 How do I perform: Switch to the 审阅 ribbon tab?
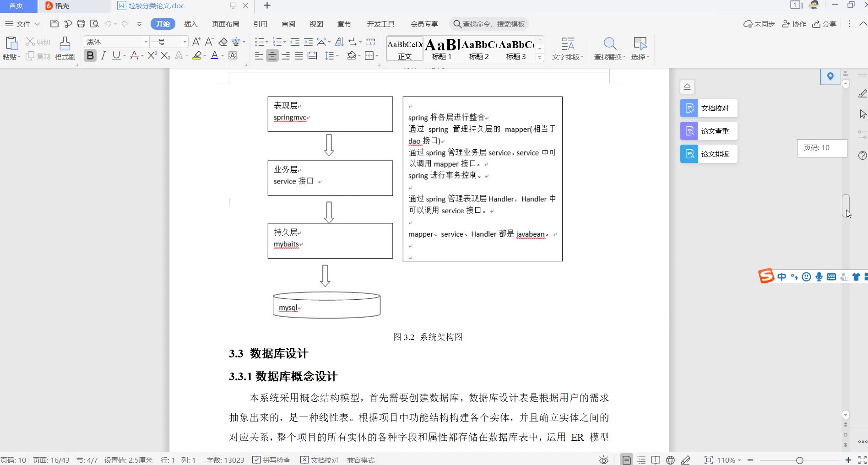[288, 24]
